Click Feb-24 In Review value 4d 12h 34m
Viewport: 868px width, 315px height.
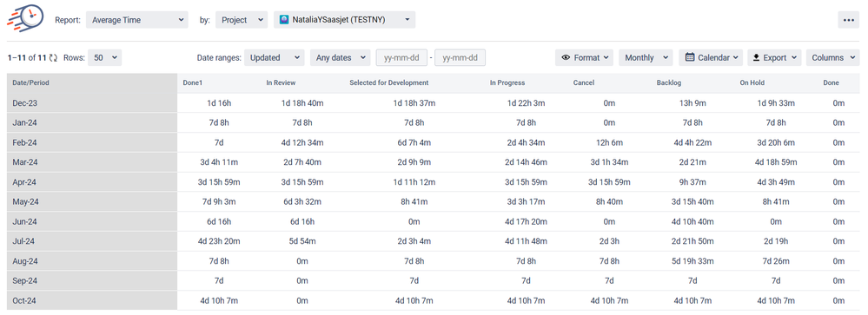[x=302, y=142]
